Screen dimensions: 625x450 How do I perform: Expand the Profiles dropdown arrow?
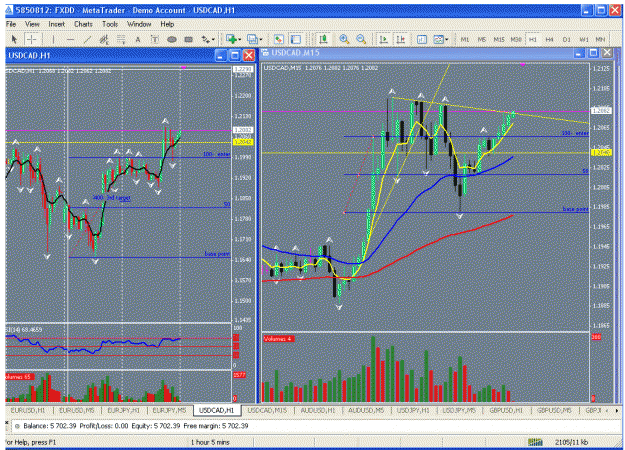click(x=261, y=39)
